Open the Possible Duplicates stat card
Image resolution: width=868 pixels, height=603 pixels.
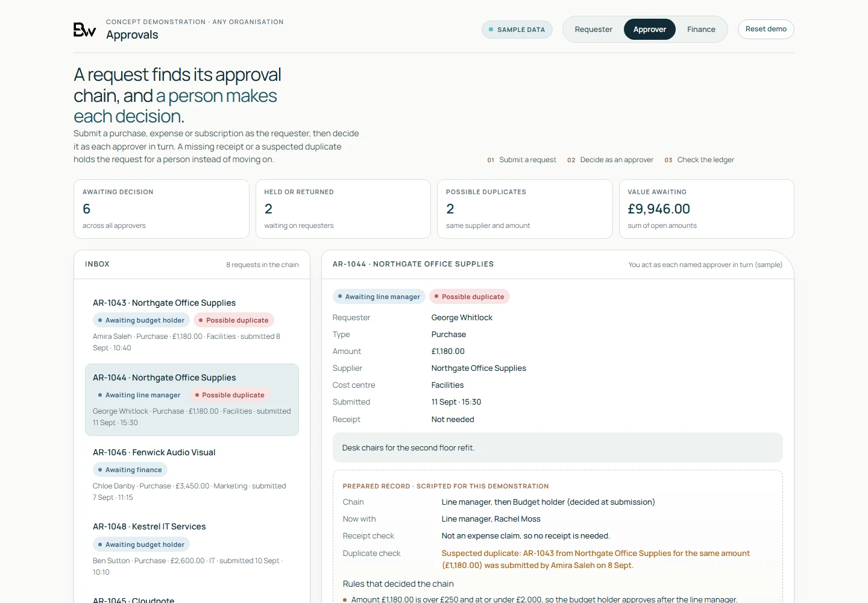524,209
